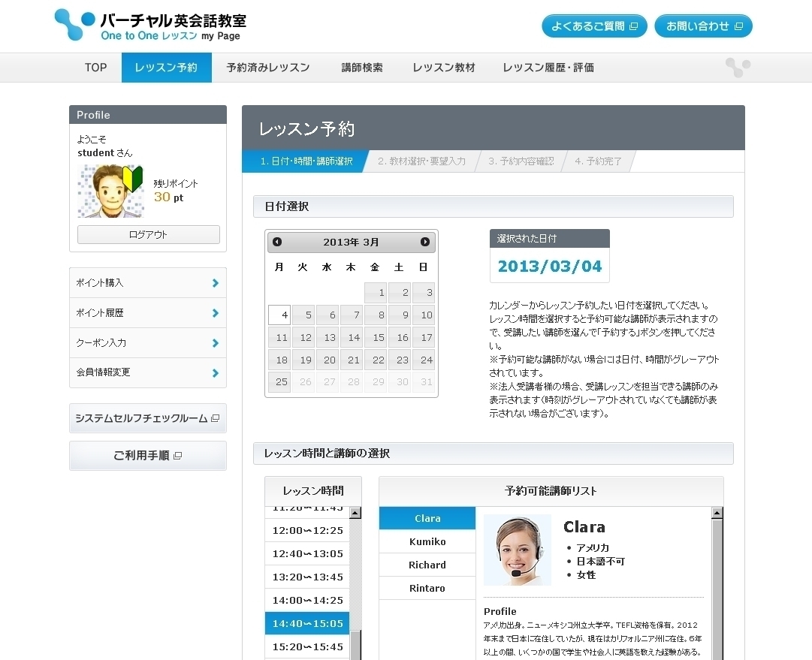Choose instructor Richard from the list
The image size is (812, 660).
427,565
